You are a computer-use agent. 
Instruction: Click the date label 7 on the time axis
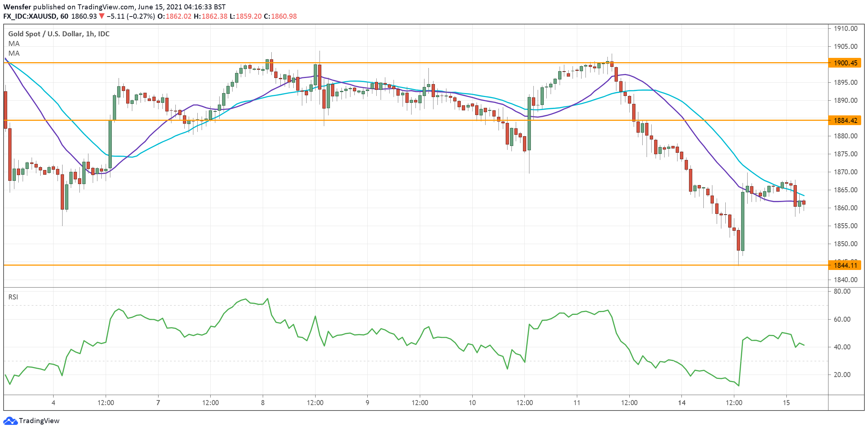158,403
